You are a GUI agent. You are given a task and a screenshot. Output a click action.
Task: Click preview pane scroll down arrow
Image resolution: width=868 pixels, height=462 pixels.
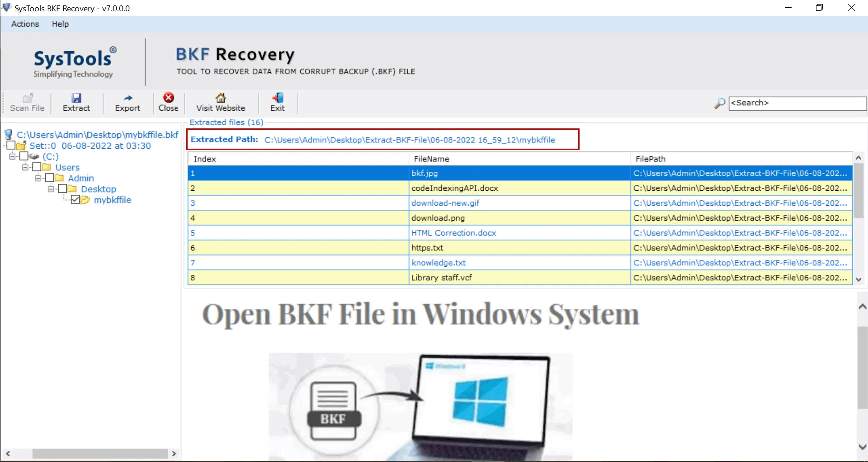[x=862, y=447]
